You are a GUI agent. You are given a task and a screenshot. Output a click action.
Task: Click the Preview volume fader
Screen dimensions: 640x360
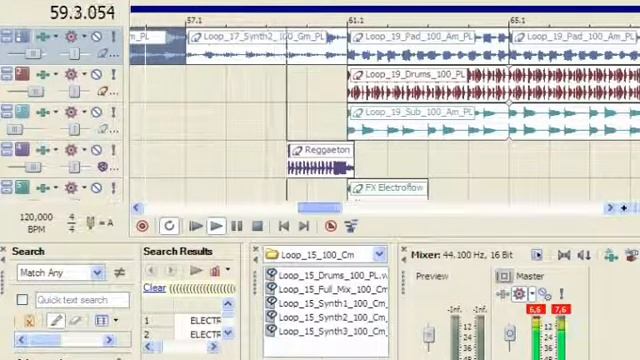[429, 335]
